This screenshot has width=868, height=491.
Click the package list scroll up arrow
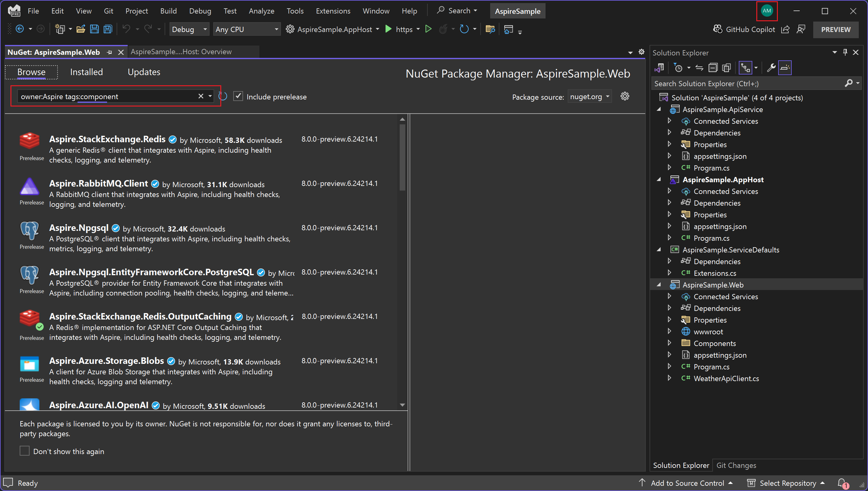(x=402, y=119)
